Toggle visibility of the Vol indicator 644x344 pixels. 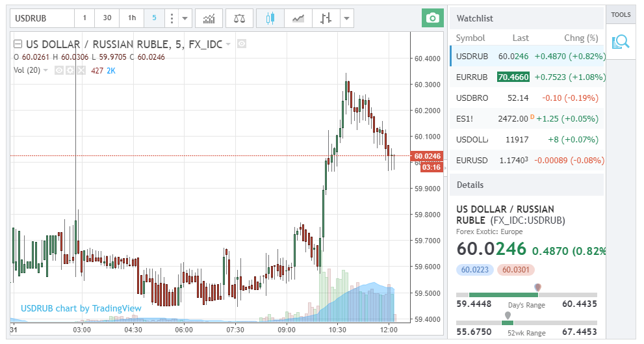point(58,70)
